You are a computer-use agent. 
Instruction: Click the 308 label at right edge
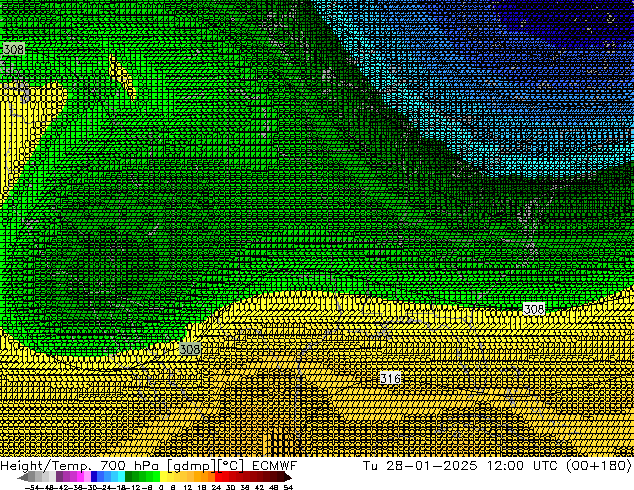pyautogui.click(x=534, y=309)
